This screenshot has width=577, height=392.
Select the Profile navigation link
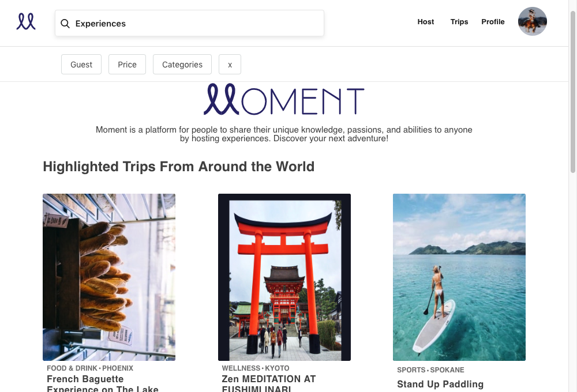[x=493, y=22]
